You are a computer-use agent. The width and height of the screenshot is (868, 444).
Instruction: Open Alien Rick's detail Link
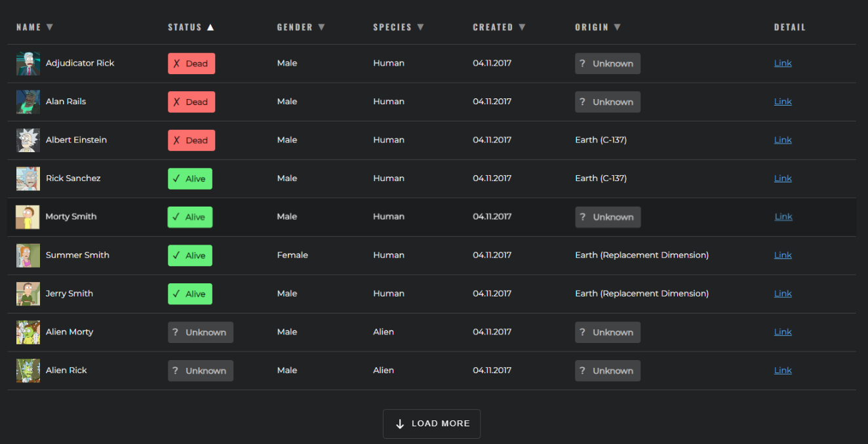(783, 371)
